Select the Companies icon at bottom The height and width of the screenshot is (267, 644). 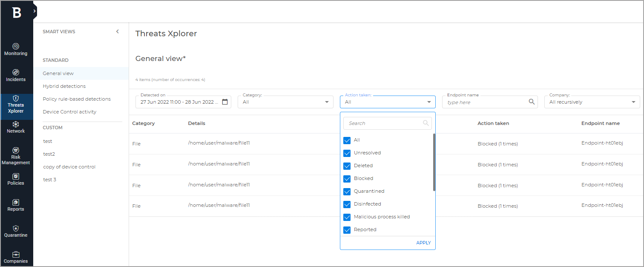tap(16, 254)
